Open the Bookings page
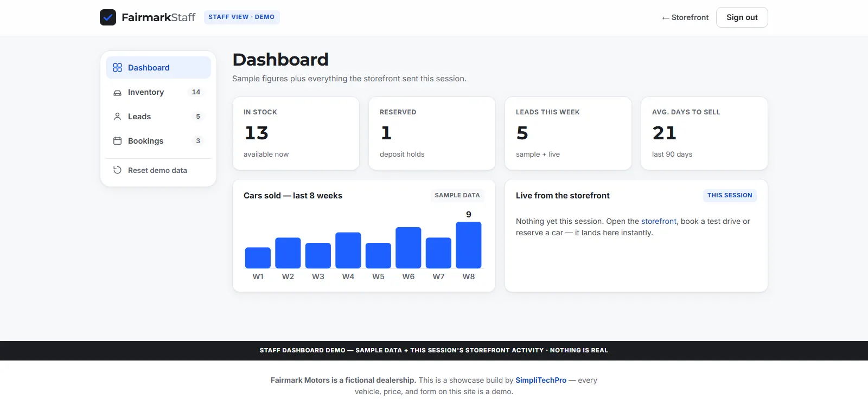Image resolution: width=868 pixels, height=412 pixels. (x=158, y=141)
